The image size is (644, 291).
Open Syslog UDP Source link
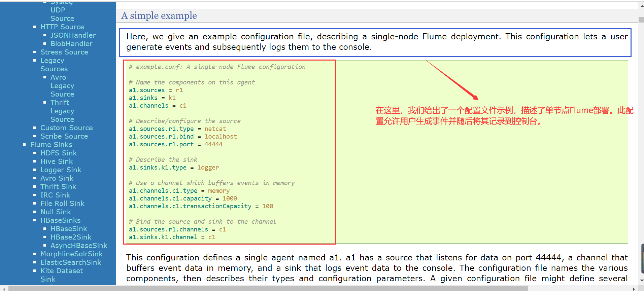tap(62, 10)
